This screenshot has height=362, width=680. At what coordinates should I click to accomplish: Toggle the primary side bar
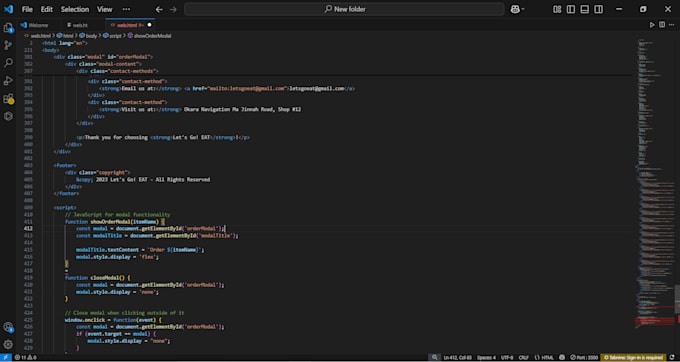click(571, 9)
